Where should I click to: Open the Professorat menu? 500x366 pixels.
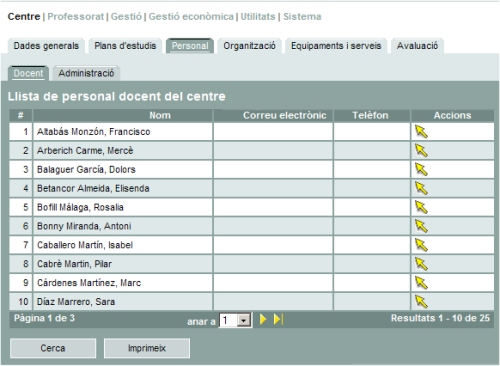75,16
